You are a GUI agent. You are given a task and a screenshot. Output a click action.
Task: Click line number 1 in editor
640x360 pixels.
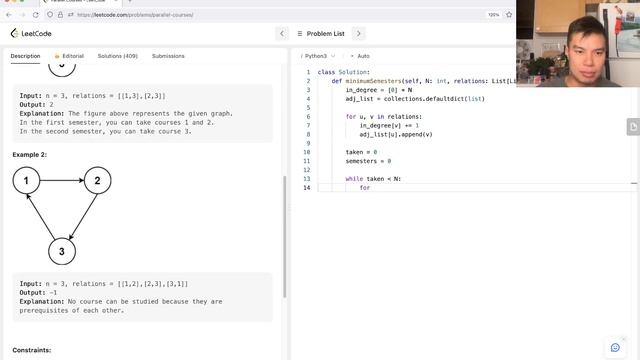pos(308,72)
